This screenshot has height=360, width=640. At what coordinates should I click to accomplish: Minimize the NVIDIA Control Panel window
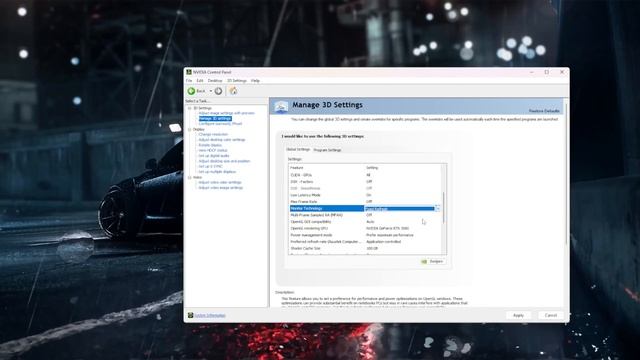point(531,72)
